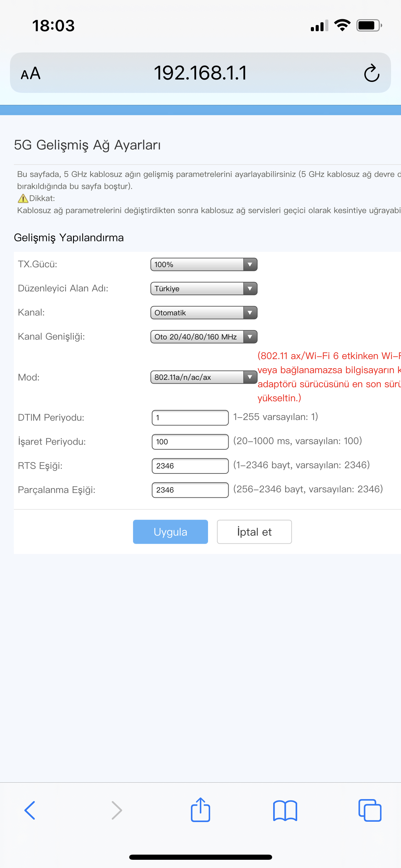
Task: Go back with the Safari back arrow
Action: pos(30,810)
